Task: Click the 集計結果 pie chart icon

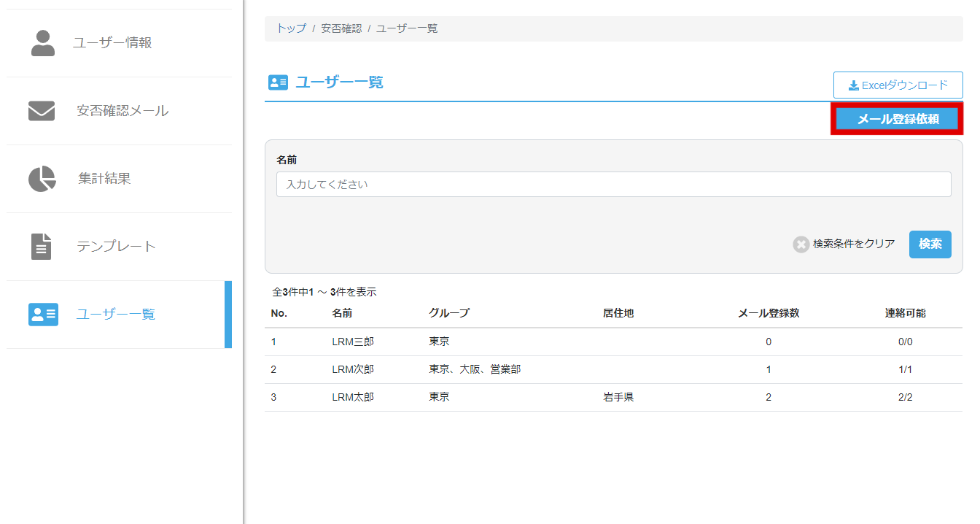Action: click(42, 179)
